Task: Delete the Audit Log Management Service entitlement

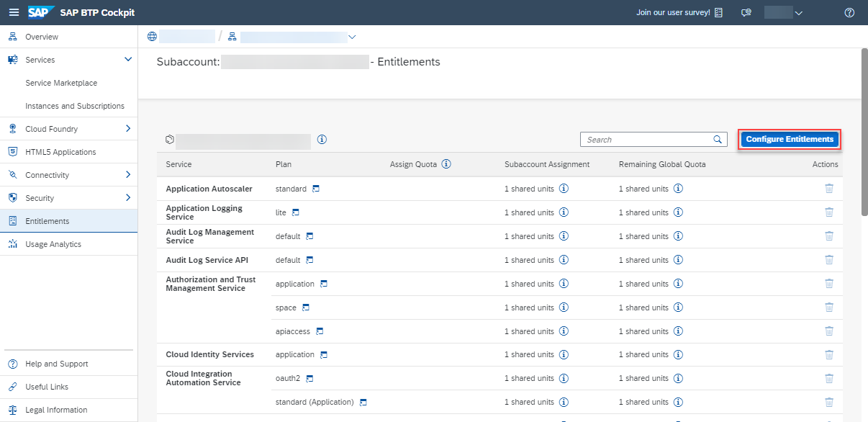Action: 829,236
